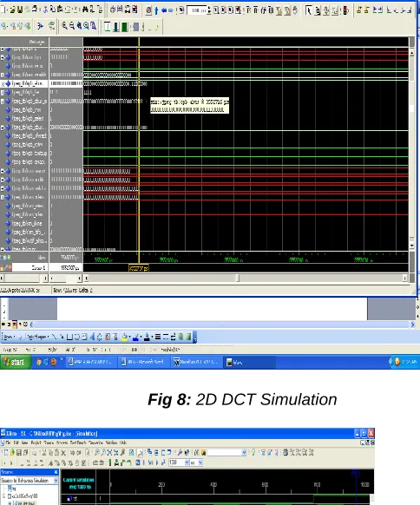
Task: Select the Arrow tool in Word Drawing toolbar
Action: click(x=62, y=337)
